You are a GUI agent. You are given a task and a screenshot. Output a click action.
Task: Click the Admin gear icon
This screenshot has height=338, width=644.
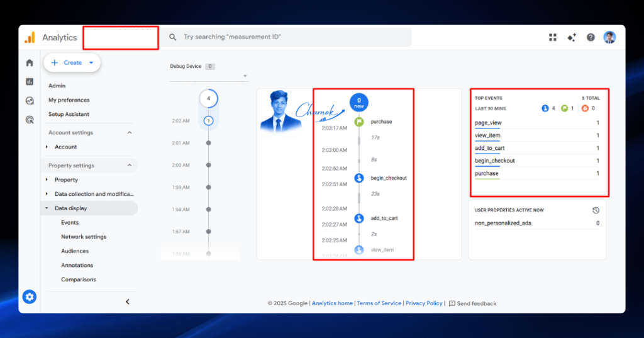pos(30,296)
